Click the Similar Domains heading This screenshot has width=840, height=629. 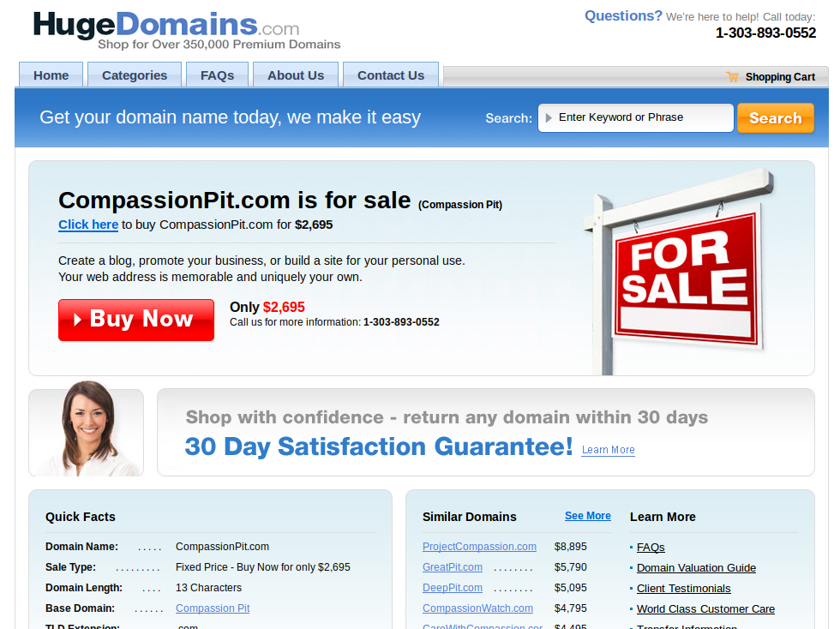tap(470, 517)
